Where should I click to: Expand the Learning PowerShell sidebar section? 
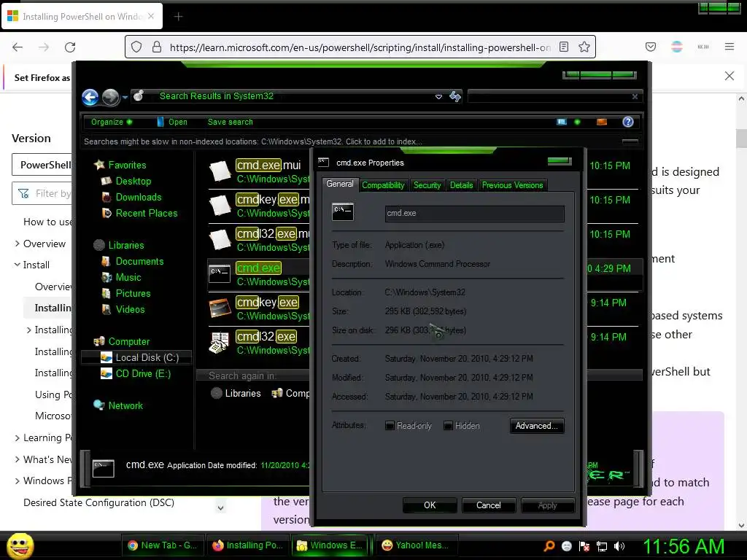click(x=18, y=437)
